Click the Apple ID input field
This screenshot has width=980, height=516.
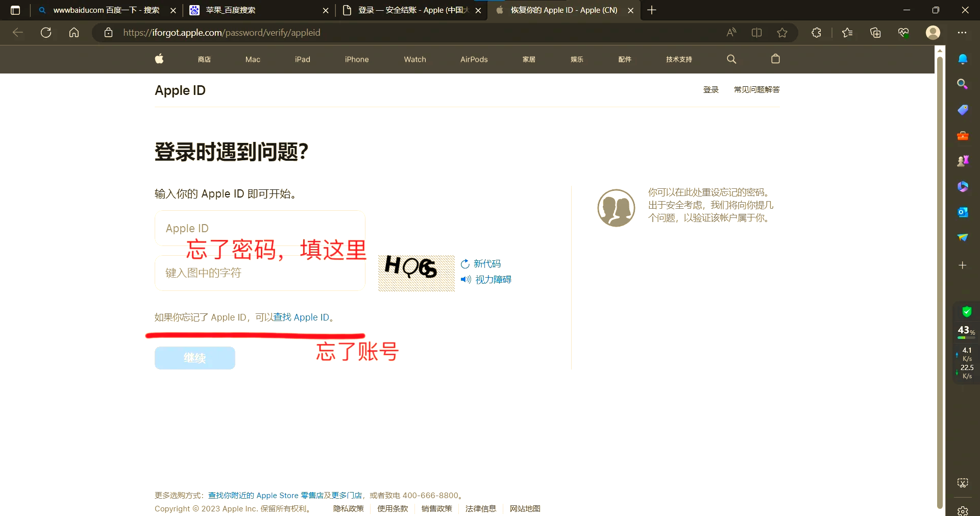259,228
